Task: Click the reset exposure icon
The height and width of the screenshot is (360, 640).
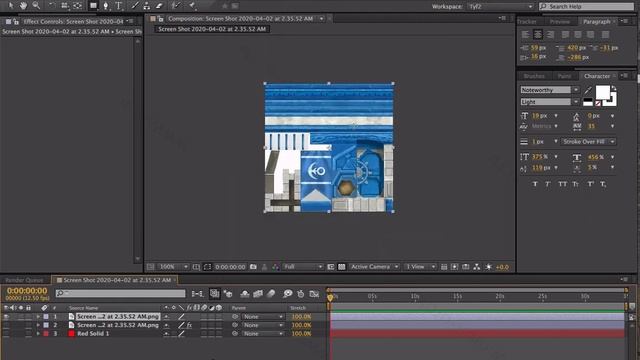Action: coord(489,267)
